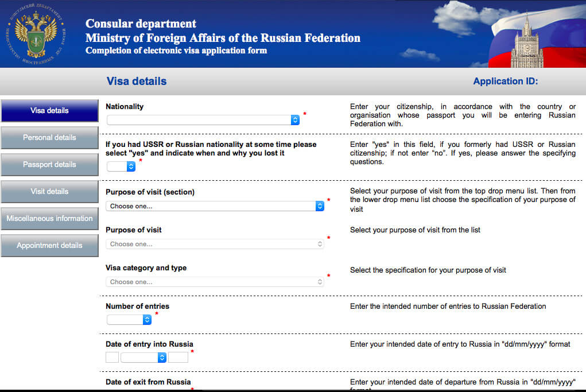Click the Russian coat of arms emblem

pos(36,34)
